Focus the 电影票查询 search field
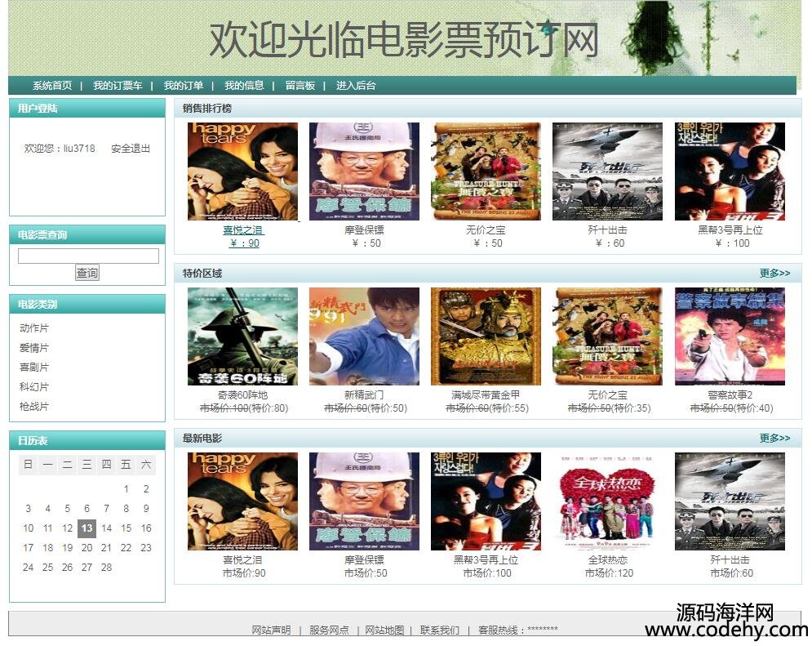The width and height of the screenshot is (812, 646). pyautogui.click(x=89, y=256)
